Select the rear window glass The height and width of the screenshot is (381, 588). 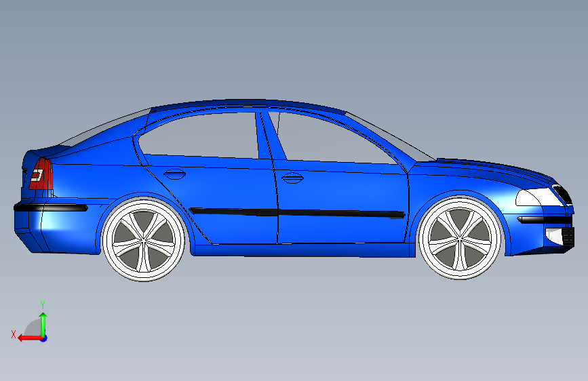coord(107,127)
